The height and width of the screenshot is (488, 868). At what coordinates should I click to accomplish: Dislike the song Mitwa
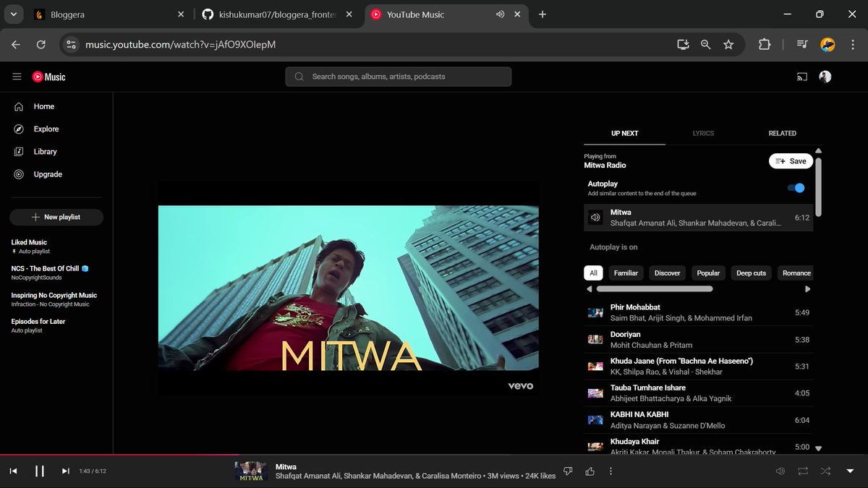[x=568, y=471]
